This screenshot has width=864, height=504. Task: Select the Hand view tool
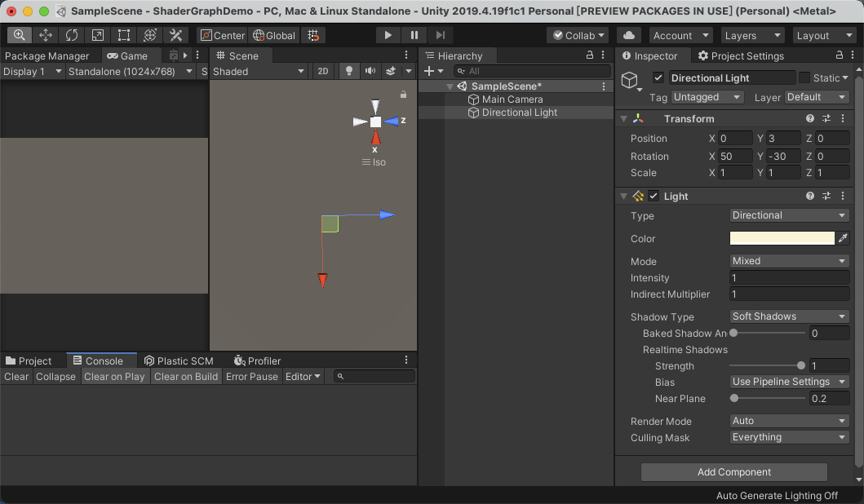(19, 35)
